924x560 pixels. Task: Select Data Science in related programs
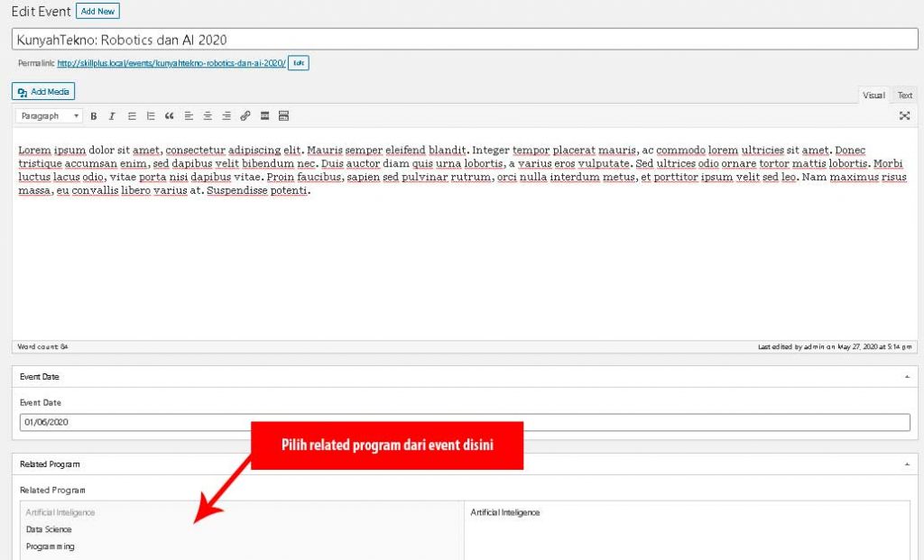49,529
